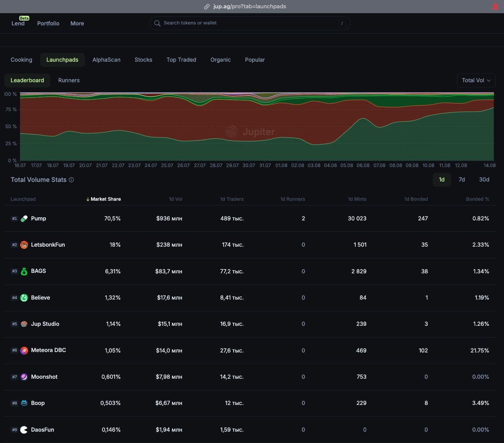Click the DaosFun white logo icon
Viewport: 504px width, 443px height.
pos(24,430)
